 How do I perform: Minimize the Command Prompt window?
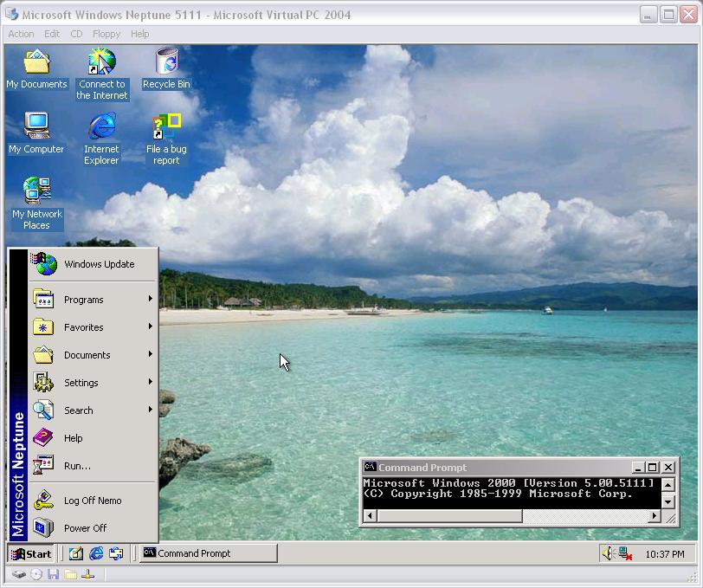pos(637,468)
